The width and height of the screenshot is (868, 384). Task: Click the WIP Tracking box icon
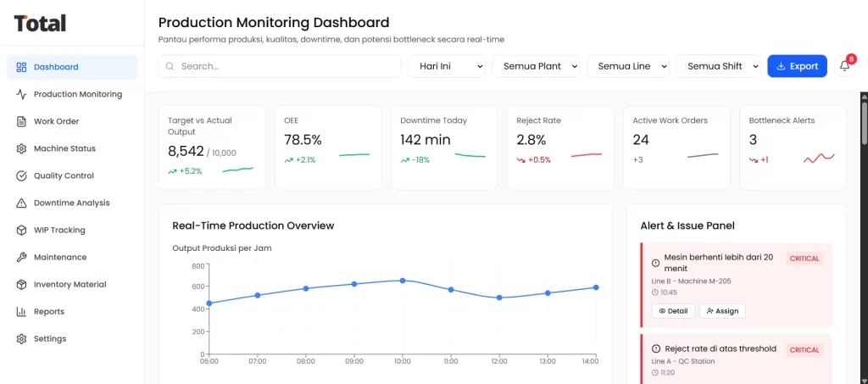pos(22,230)
